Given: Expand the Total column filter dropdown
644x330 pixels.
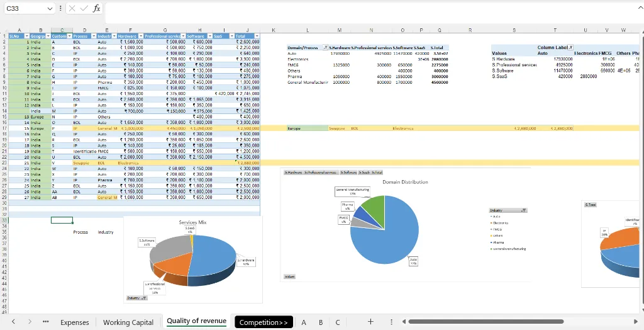Looking at the screenshot, I should tap(256, 37).
